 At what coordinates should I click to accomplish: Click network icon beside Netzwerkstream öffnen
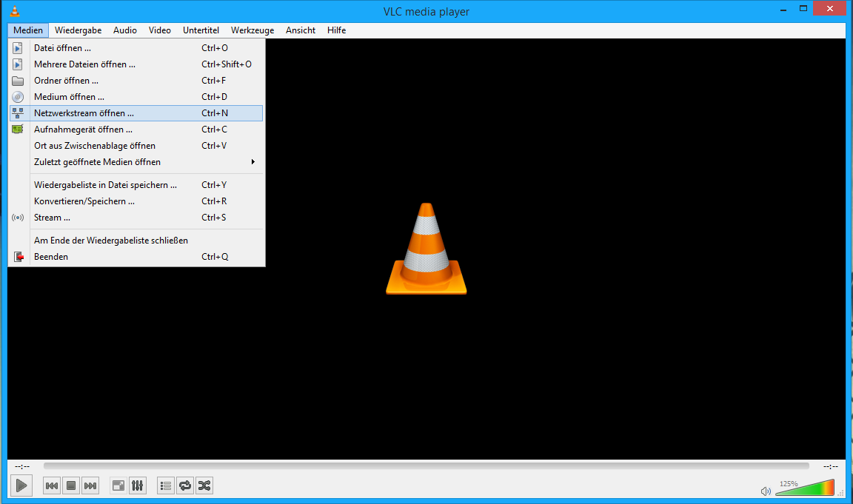point(18,113)
